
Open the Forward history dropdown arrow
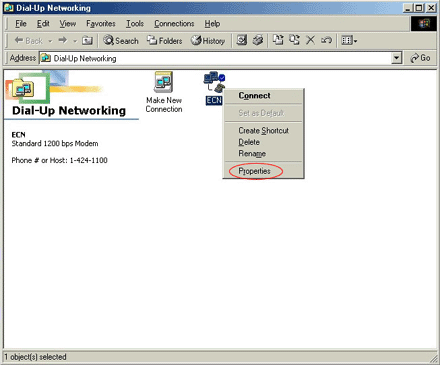(x=75, y=41)
